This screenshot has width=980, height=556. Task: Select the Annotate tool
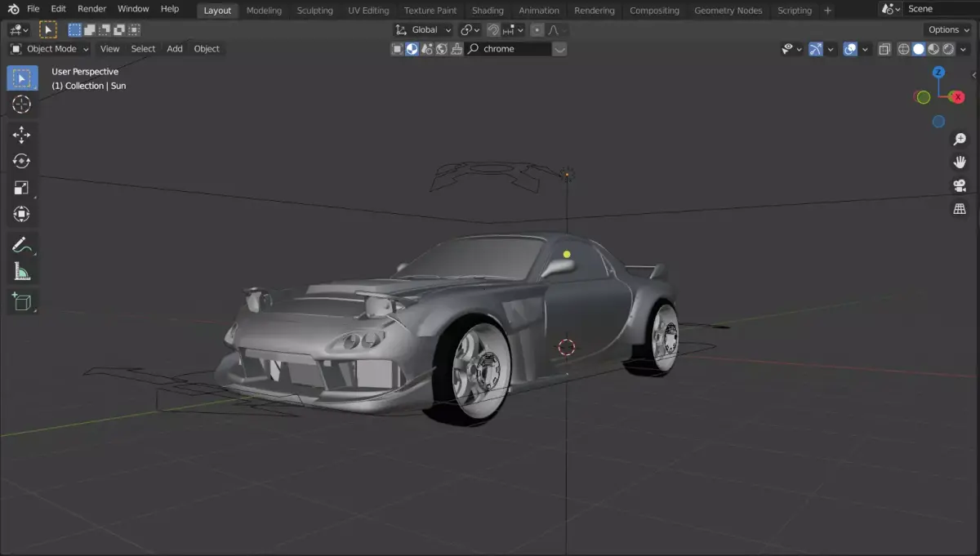point(22,245)
